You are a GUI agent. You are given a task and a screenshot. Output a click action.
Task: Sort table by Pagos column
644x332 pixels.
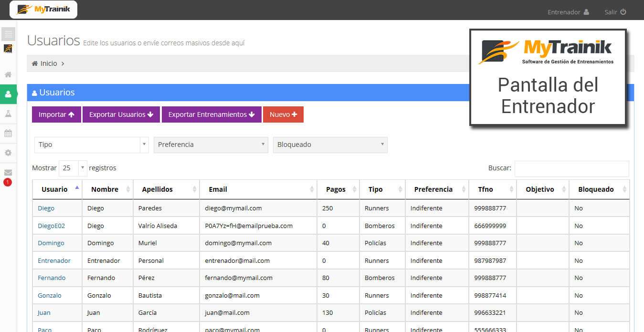(x=338, y=189)
